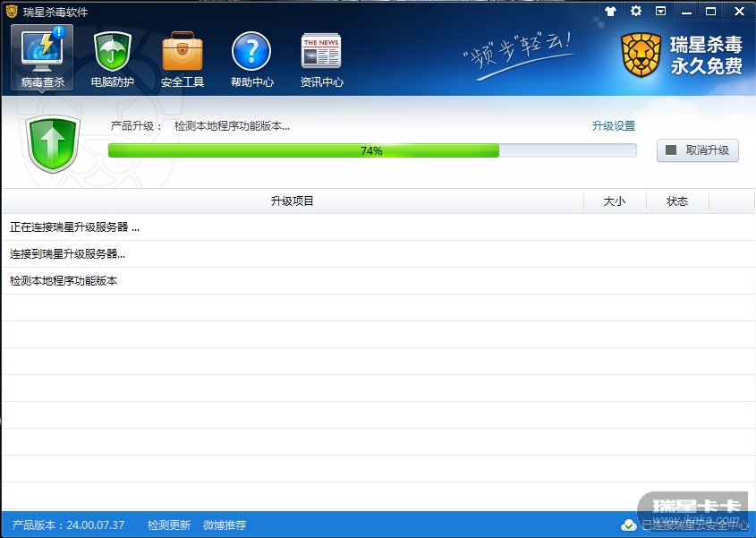Click the cloud security connected icon
Image resolution: width=756 pixels, height=538 pixels.
click(629, 525)
